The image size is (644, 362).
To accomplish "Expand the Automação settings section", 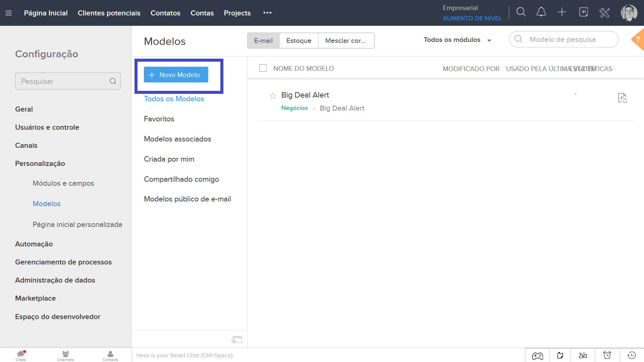I will [34, 244].
